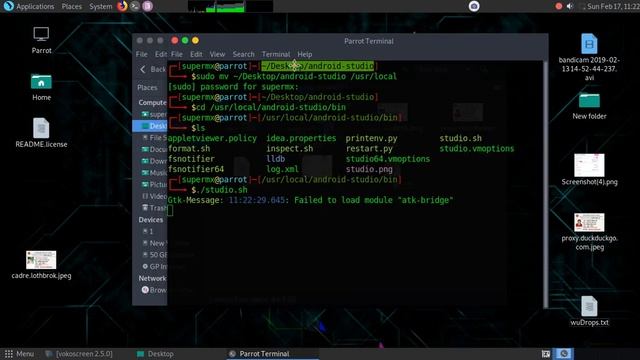Select supermx home in file manager sidebar

click(x=151, y=114)
